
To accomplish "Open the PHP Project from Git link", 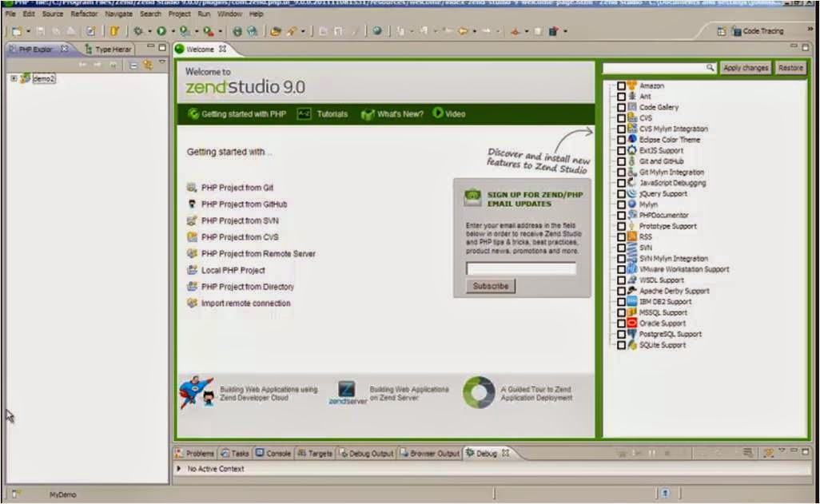I will tap(237, 188).
